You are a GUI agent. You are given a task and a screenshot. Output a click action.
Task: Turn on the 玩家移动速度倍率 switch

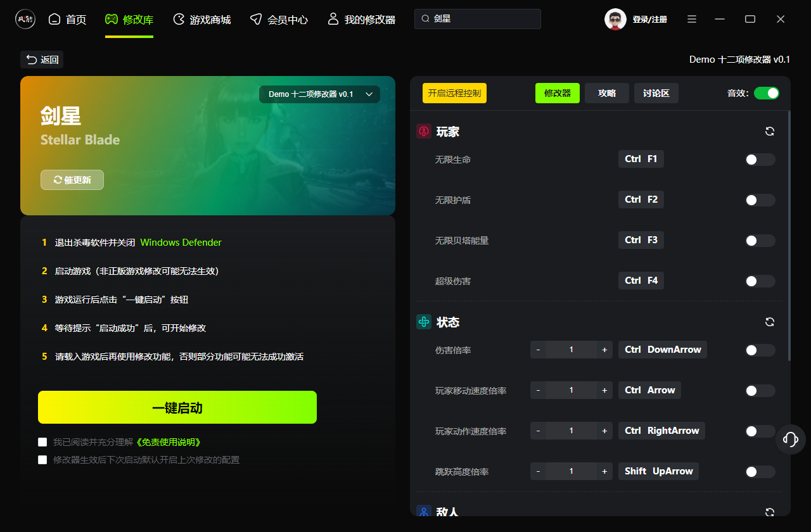tap(760, 391)
